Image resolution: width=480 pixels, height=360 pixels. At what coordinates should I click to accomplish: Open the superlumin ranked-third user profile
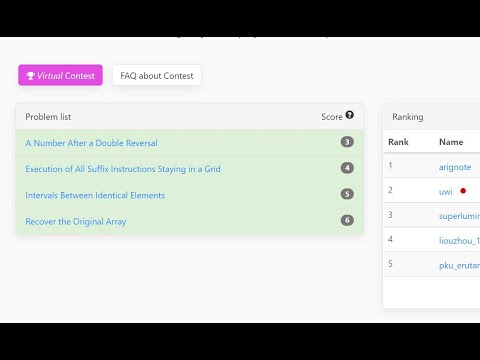click(x=459, y=216)
